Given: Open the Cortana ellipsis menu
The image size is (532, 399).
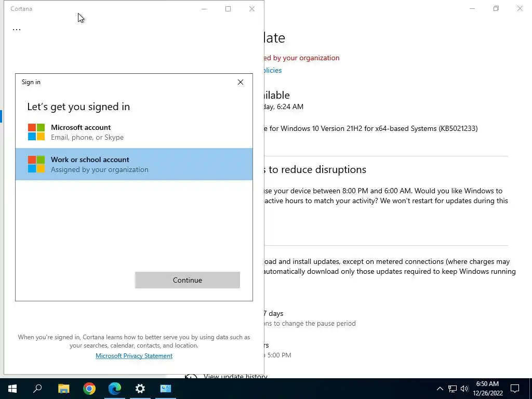Looking at the screenshot, I should (17, 30).
